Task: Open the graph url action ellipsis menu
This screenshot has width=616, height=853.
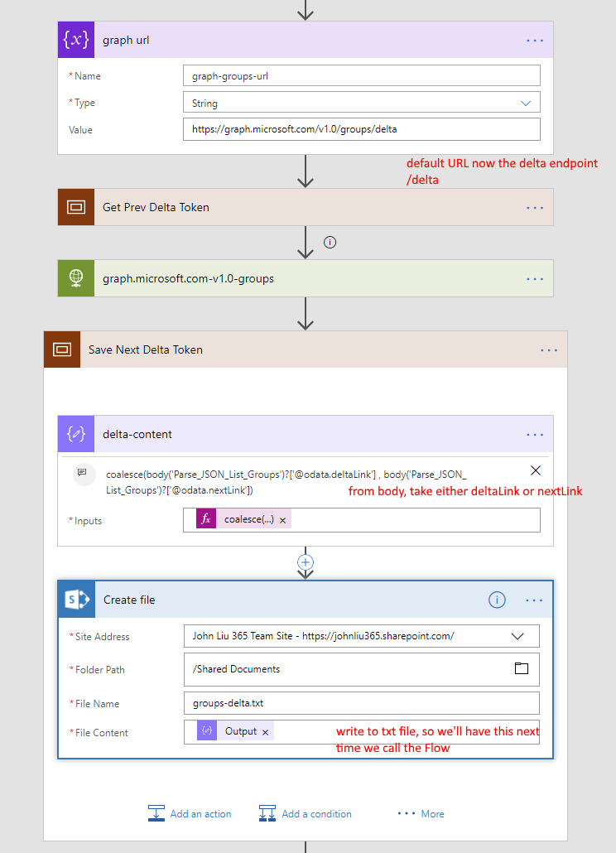Action: point(535,40)
